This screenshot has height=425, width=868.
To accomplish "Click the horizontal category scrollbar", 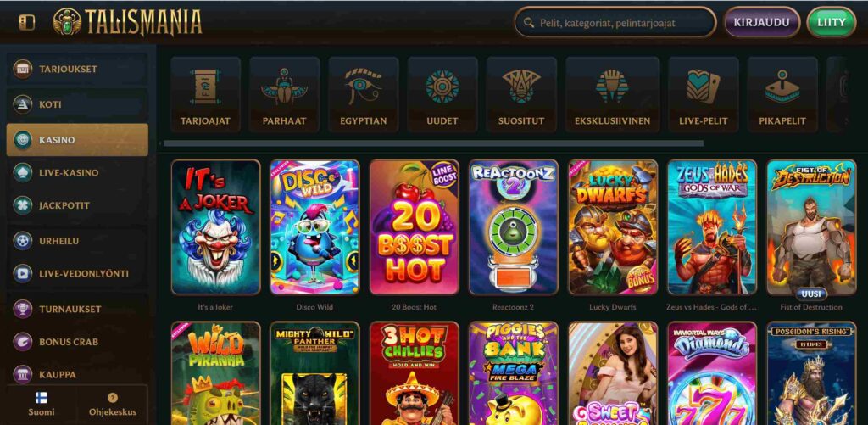I will coord(433,143).
